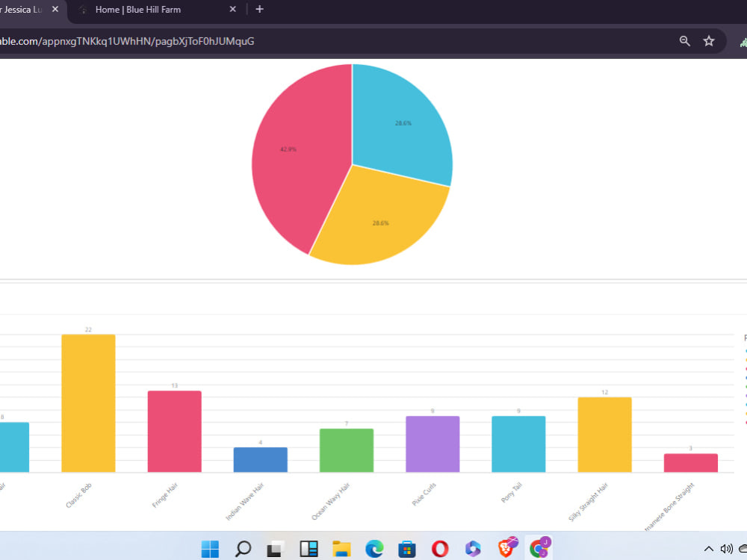Image resolution: width=747 pixels, height=560 pixels.
Task: Click the Indian Wave Hair axis label
Action: pos(245,501)
